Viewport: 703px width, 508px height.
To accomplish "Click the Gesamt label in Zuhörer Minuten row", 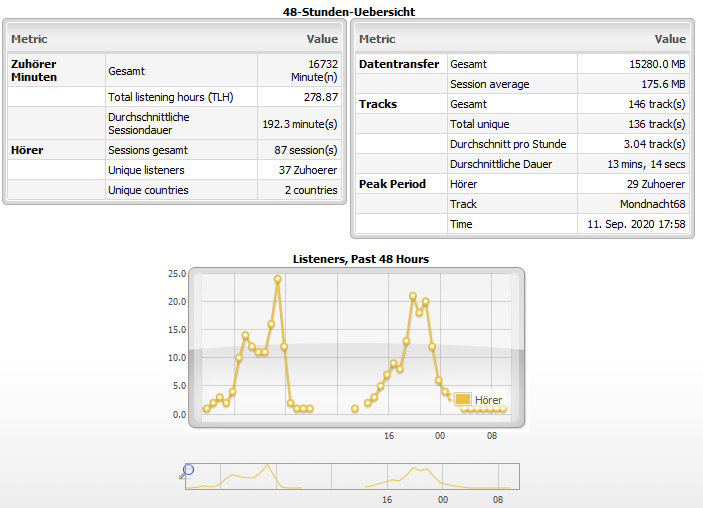I will 126,71.
